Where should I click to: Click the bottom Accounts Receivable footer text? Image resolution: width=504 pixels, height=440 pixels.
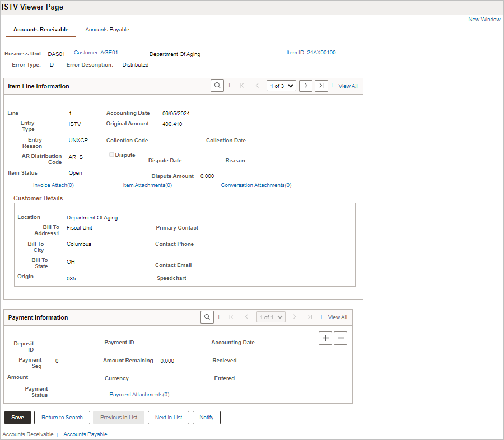click(x=28, y=434)
